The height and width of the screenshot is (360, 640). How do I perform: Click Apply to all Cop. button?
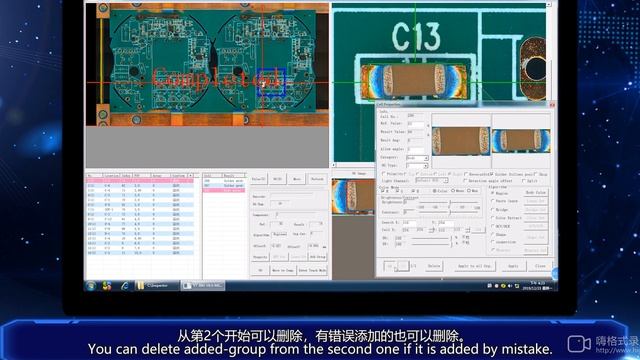pos(474,266)
